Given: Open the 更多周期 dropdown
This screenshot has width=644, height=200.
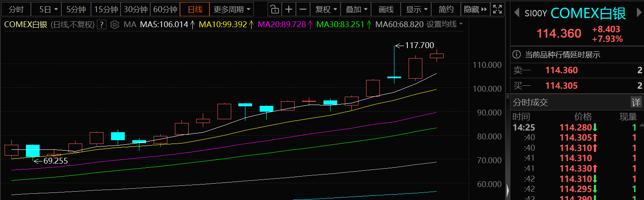Looking at the screenshot, I should click(232, 9).
